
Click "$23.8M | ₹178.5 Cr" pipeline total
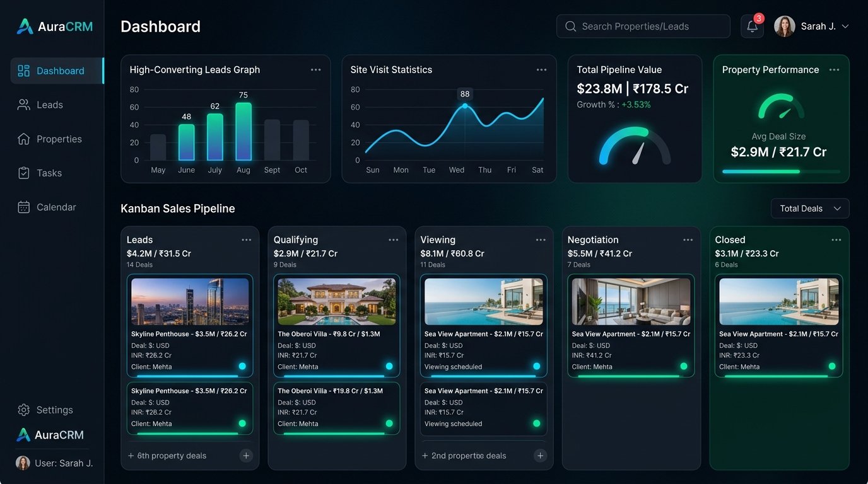(x=633, y=89)
